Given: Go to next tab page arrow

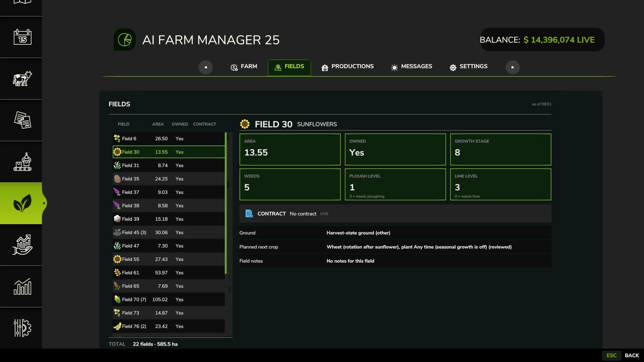Looking at the screenshot, I should tap(513, 67).
